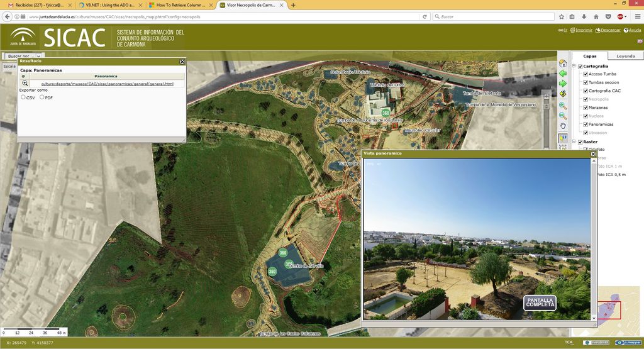Go forward to next map view
The width and height of the screenshot is (644, 349).
click(x=563, y=83)
